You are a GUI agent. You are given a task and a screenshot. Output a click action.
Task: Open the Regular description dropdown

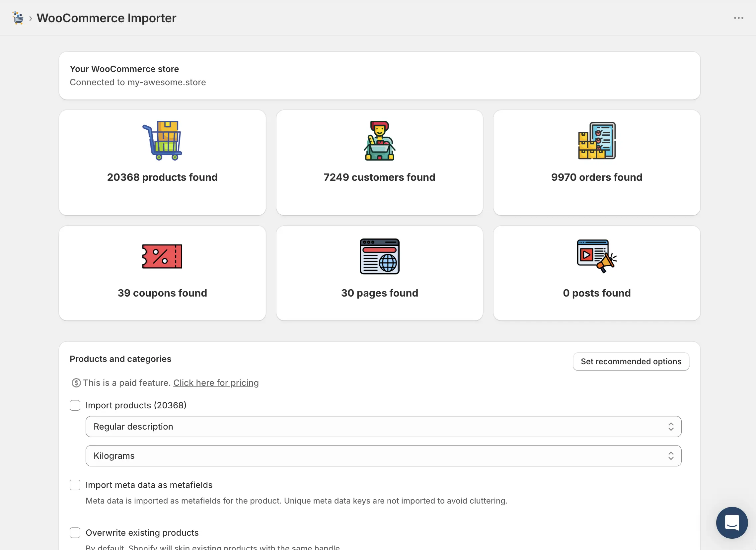click(x=383, y=427)
